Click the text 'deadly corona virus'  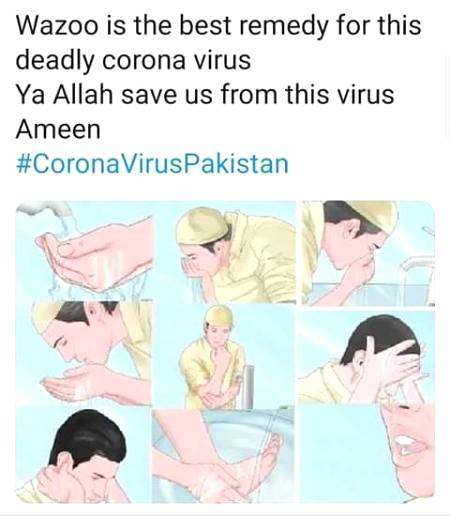(x=133, y=60)
